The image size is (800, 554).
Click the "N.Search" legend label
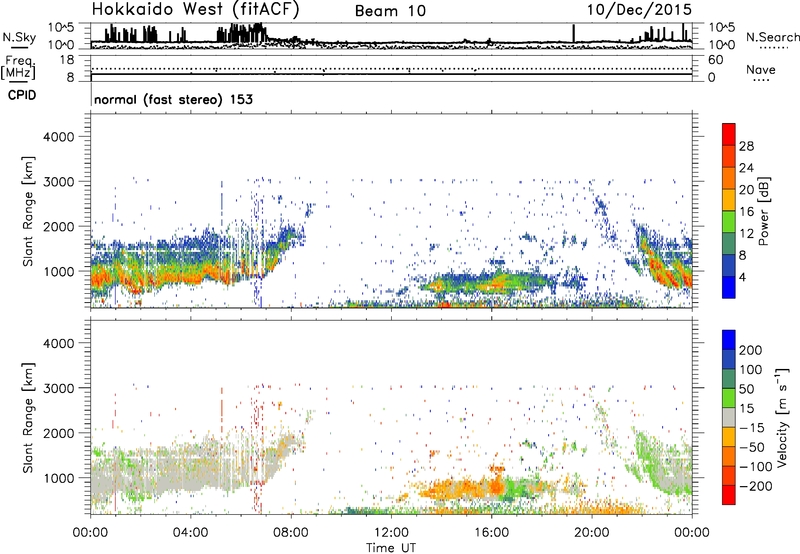[x=772, y=37]
